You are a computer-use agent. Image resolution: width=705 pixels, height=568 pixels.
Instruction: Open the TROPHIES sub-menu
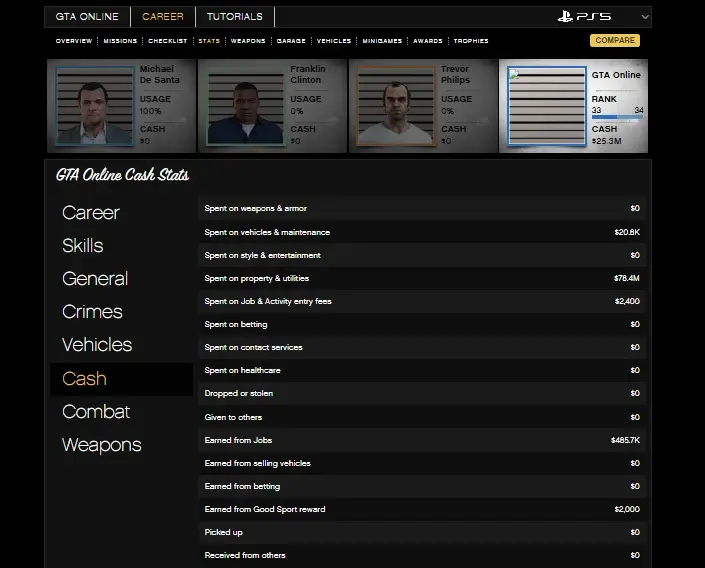click(x=471, y=41)
